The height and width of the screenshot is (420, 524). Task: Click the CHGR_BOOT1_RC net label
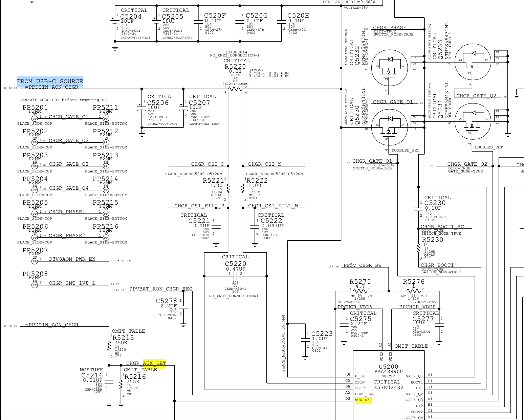point(442,227)
